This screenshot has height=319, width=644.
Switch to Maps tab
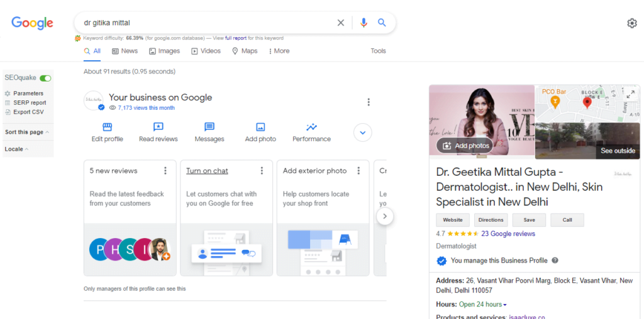pyautogui.click(x=245, y=51)
